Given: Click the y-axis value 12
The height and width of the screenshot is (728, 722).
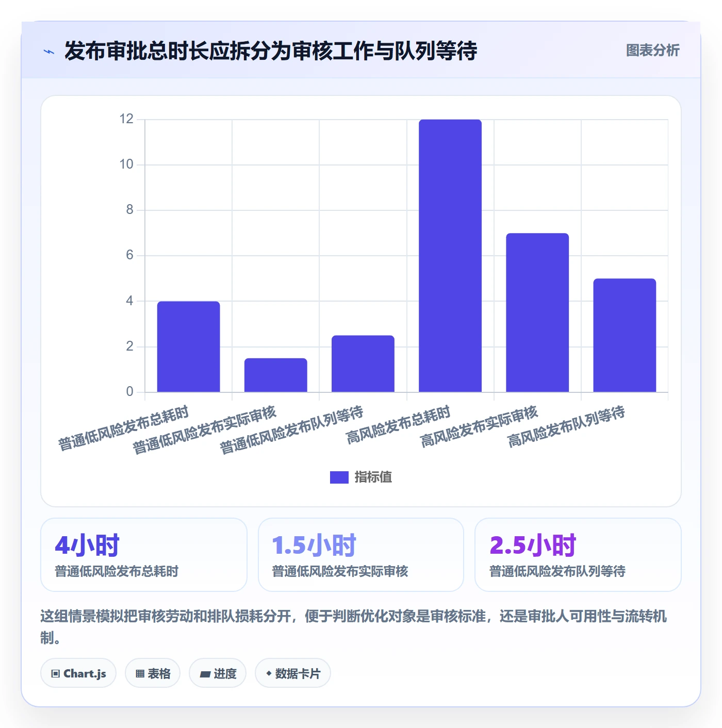Looking at the screenshot, I should (126, 119).
